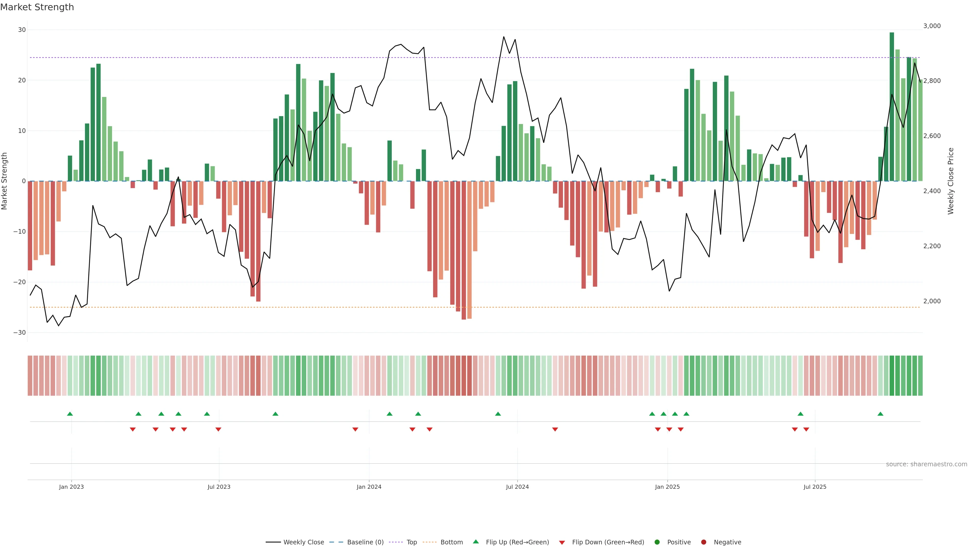Click the Jan 2023 x-axis label
This screenshot has width=980, height=551.
pos(71,487)
